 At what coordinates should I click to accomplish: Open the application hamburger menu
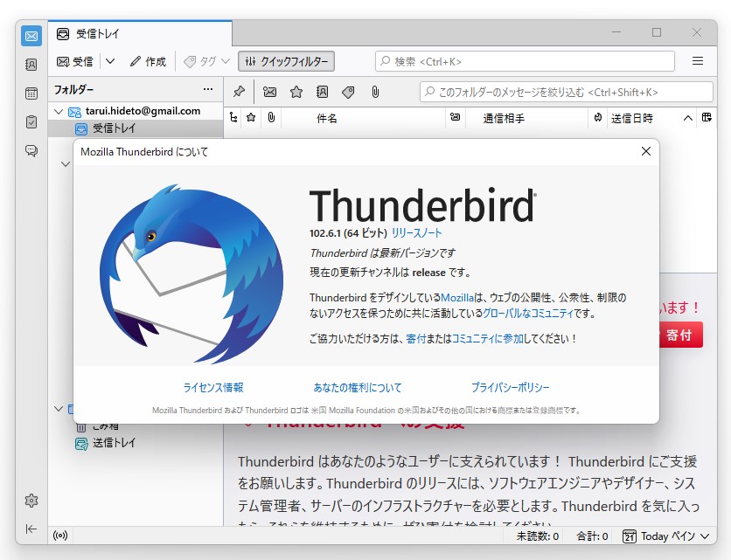(x=697, y=61)
